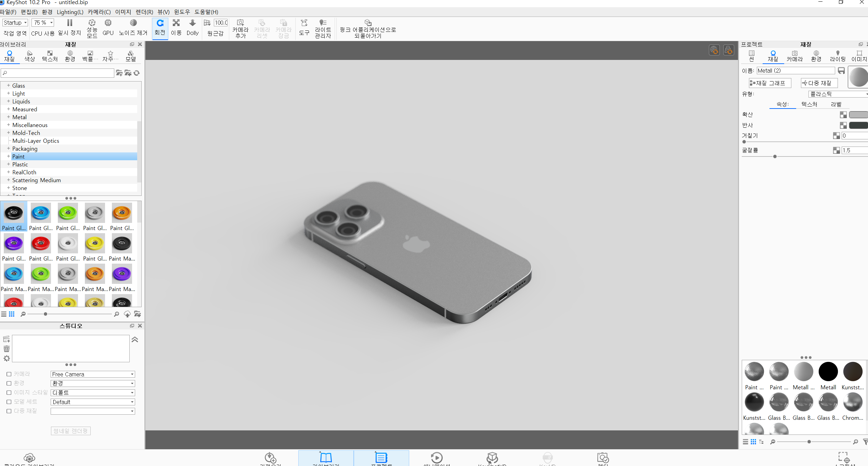868x466 pixels.
Task: Switch to project 카메라 tab
Action: tap(794, 56)
